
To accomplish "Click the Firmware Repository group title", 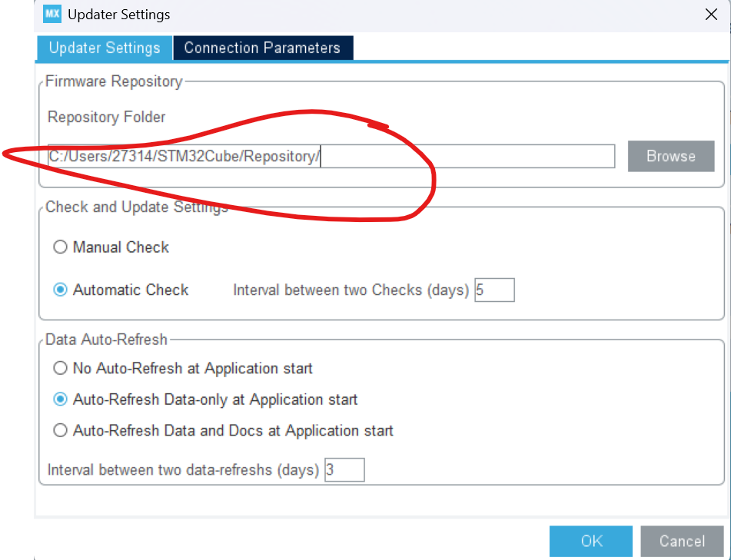I will (114, 81).
